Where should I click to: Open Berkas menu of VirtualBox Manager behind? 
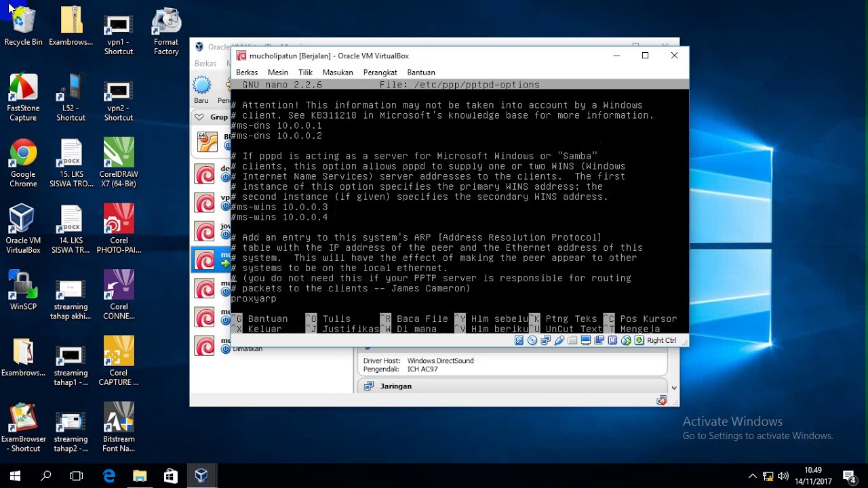[205, 64]
